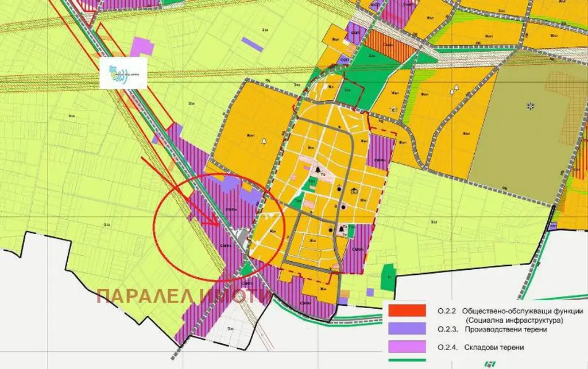Click the small slanted purple parcel in the north field
Screen dimensions: 588x369
[252, 44]
